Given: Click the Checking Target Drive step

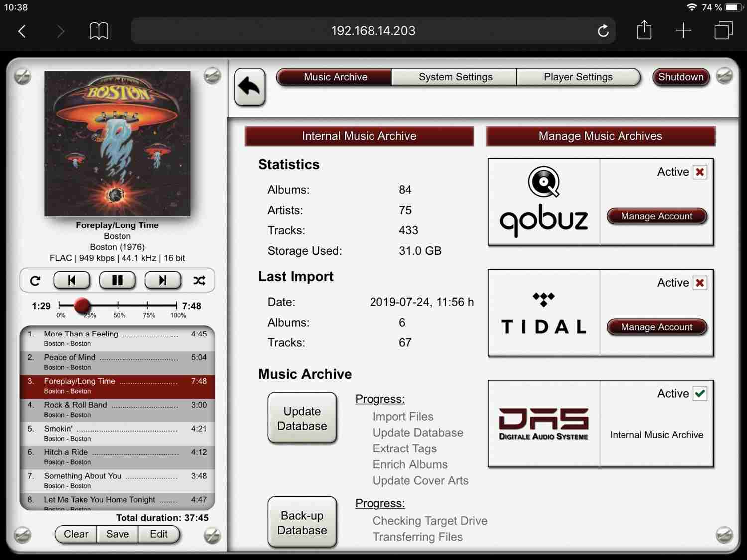Looking at the screenshot, I should (x=430, y=521).
